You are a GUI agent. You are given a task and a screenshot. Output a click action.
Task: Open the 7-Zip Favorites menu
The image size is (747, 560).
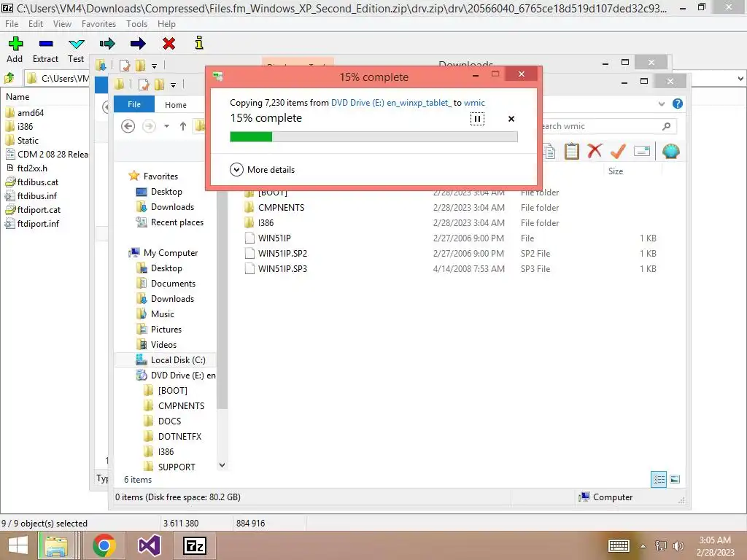(x=98, y=24)
